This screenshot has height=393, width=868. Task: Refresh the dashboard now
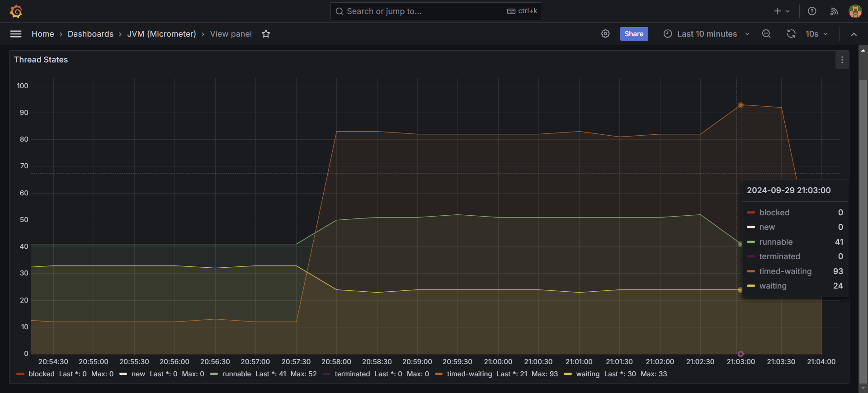[791, 34]
